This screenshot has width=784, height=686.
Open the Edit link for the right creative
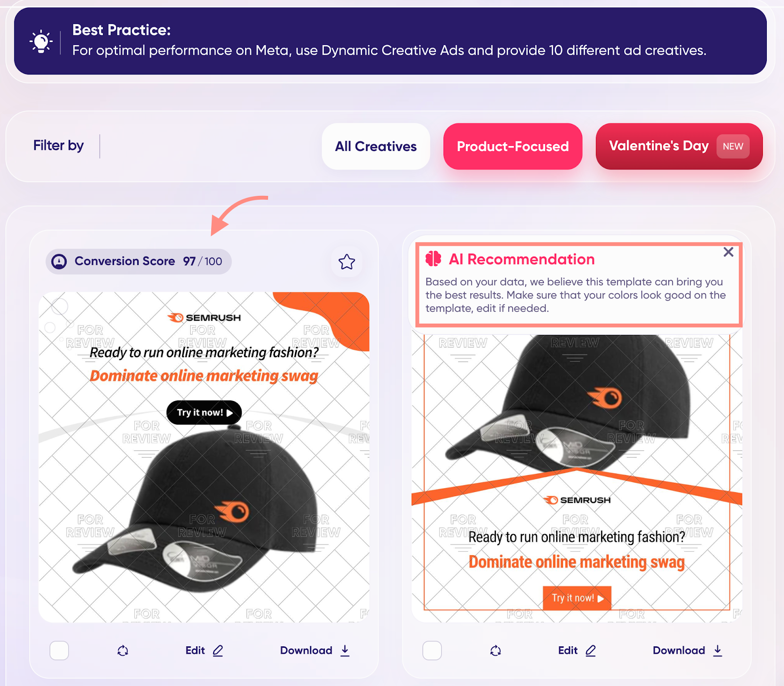(567, 650)
